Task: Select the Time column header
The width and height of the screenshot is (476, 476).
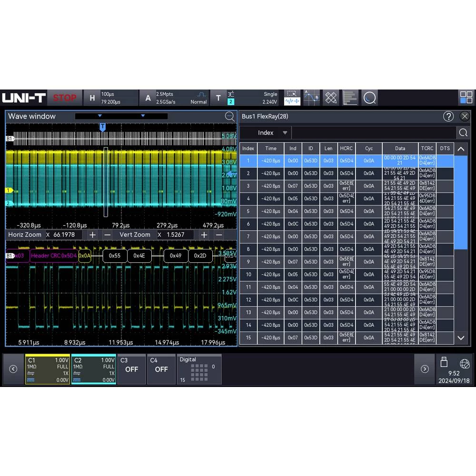Action: tap(270, 149)
